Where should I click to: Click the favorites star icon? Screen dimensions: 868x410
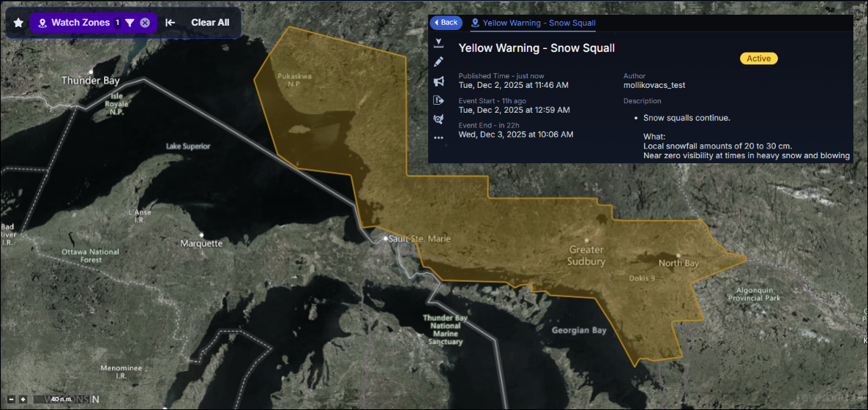pyautogui.click(x=18, y=23)
